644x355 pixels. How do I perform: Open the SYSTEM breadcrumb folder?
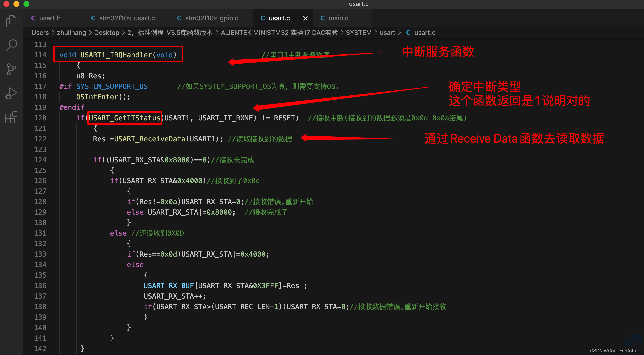tap(359, 33)
